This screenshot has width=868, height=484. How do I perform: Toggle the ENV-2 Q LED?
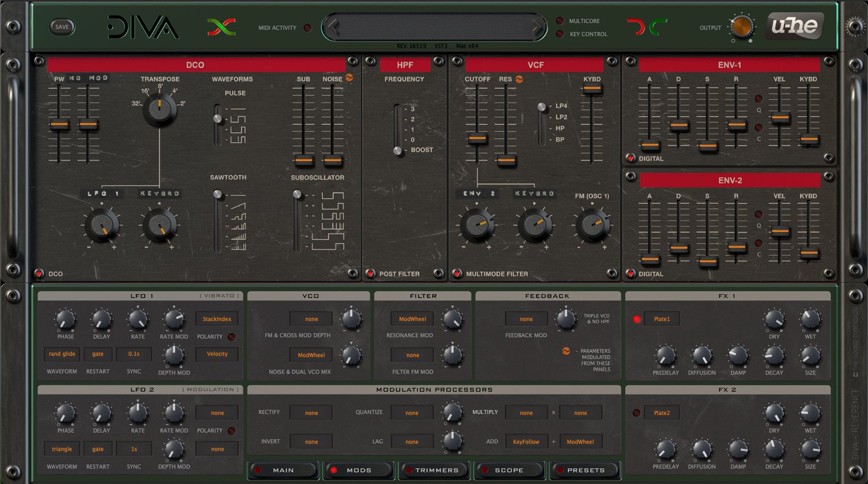coord(759,215)
